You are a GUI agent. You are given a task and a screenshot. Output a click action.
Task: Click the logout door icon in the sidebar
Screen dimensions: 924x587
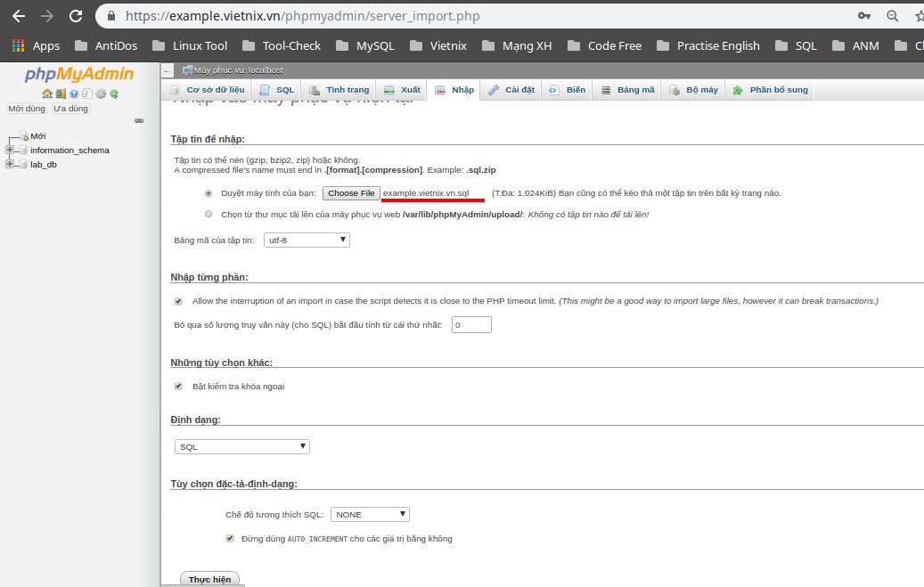point(61,94)
